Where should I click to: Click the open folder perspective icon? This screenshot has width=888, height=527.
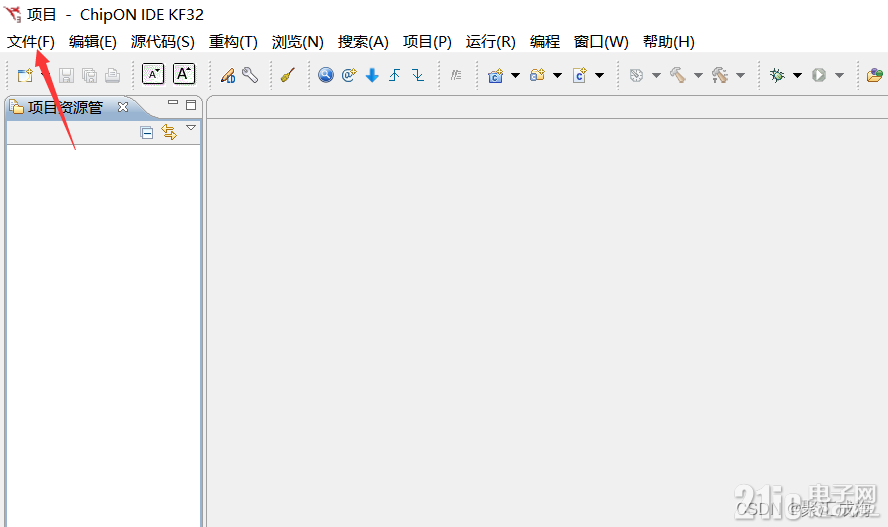(x=875, y=75)
